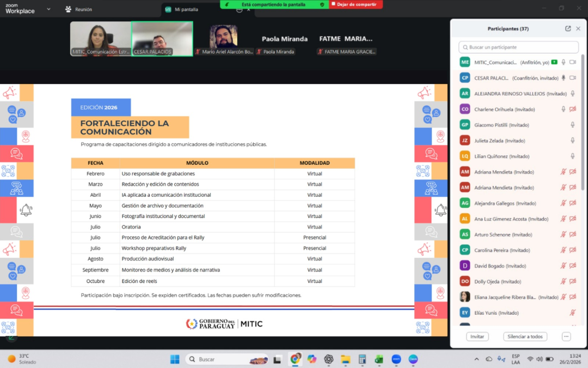Mute ALEJANDRA REINOSO VALLEJOS's microphone

click(x=572, y=93)
